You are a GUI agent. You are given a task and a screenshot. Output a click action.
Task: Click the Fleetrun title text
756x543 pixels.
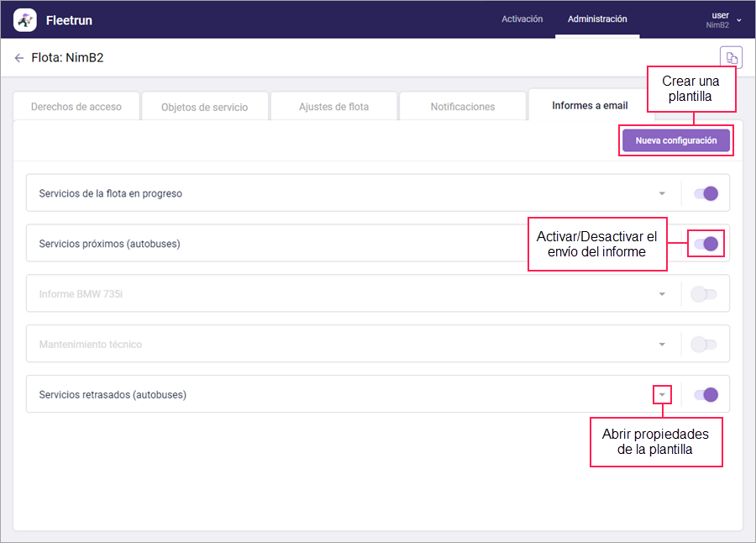[x=69, y=20]
